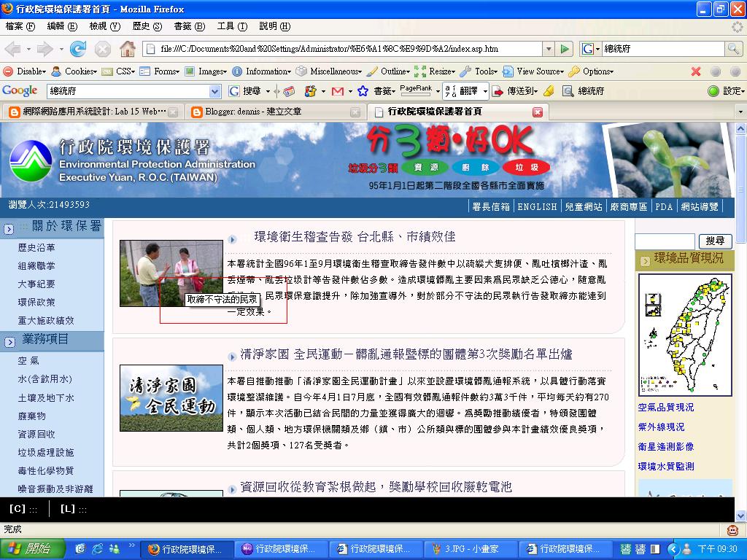Open the 歷史沿革 sidebar link
Image resolution: width=747 pixels, height=560 pixels.
[36, 248]
